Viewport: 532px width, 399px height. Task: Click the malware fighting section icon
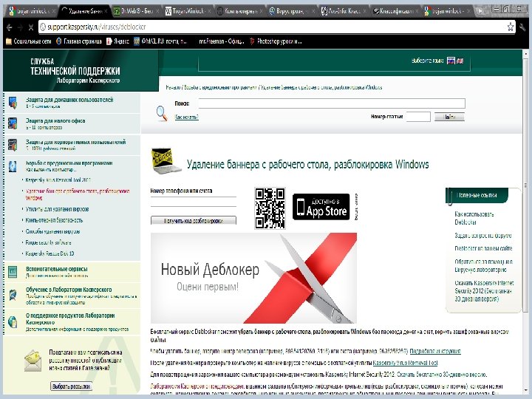(x=13, y=166)
